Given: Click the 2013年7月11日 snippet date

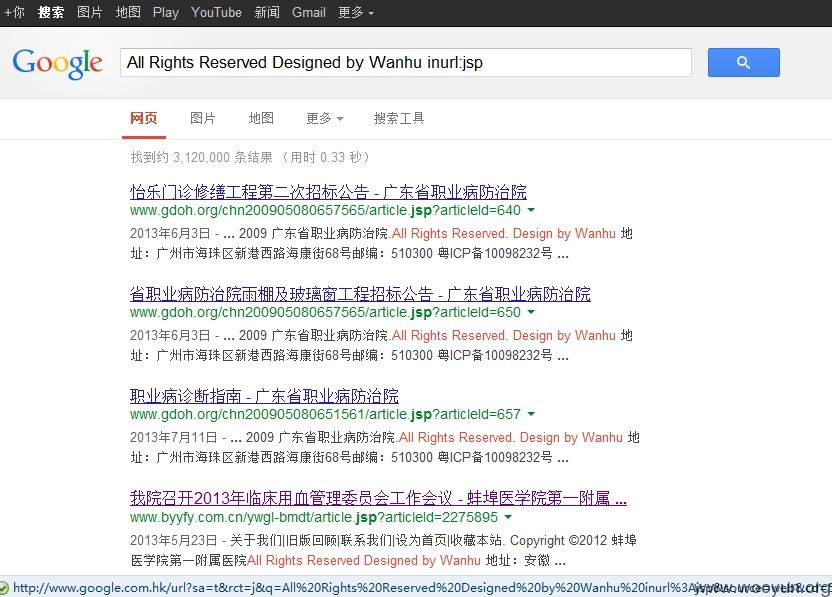Looking at the screenshot, I should 174,437.
